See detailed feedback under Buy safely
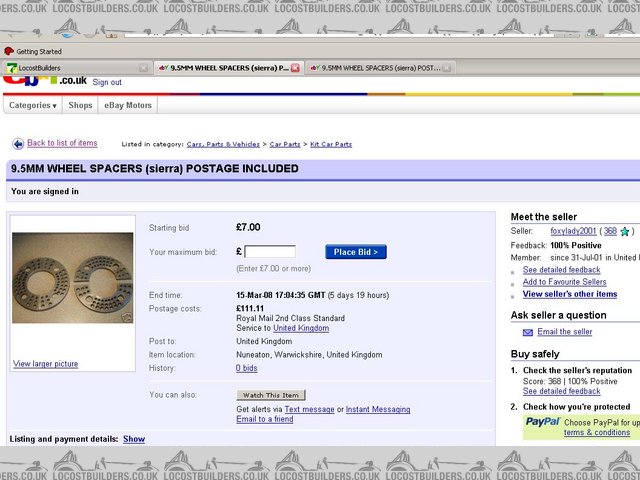This screenshot has height=480, width=640. (x=561, y=391)
